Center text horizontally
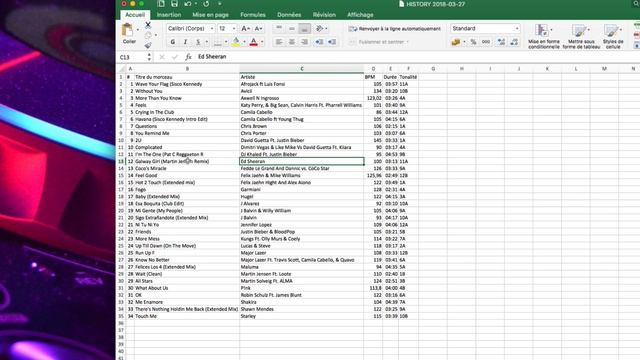The image size is (640, 360). pyautogui.click(x=291, y=42)
